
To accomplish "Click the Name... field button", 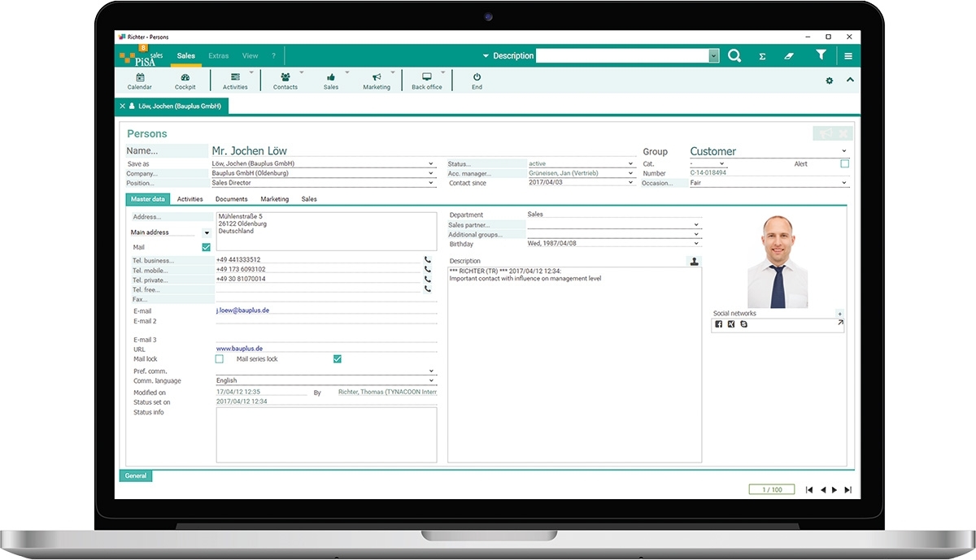I will coord(167,150).
